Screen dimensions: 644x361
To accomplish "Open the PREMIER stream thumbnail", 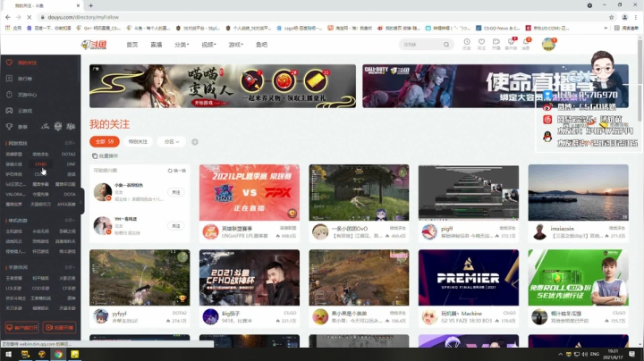I will click(x=469, y=278).
